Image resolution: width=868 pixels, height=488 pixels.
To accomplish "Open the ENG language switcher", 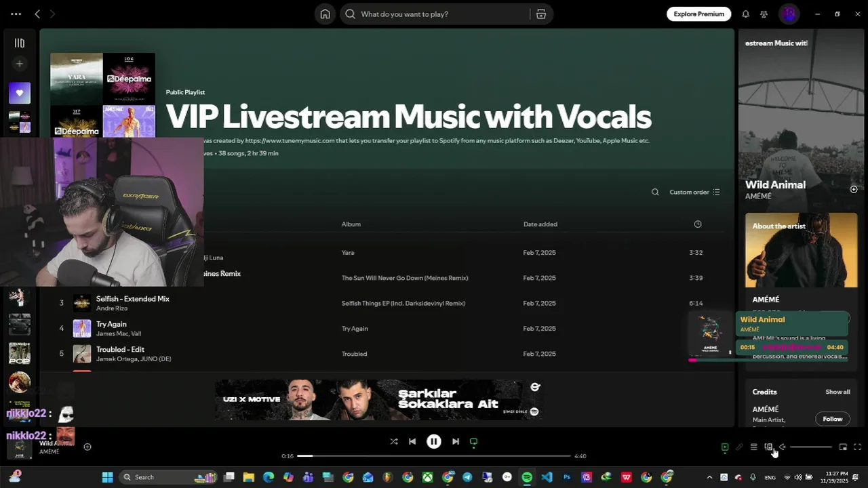I will 770,477.
